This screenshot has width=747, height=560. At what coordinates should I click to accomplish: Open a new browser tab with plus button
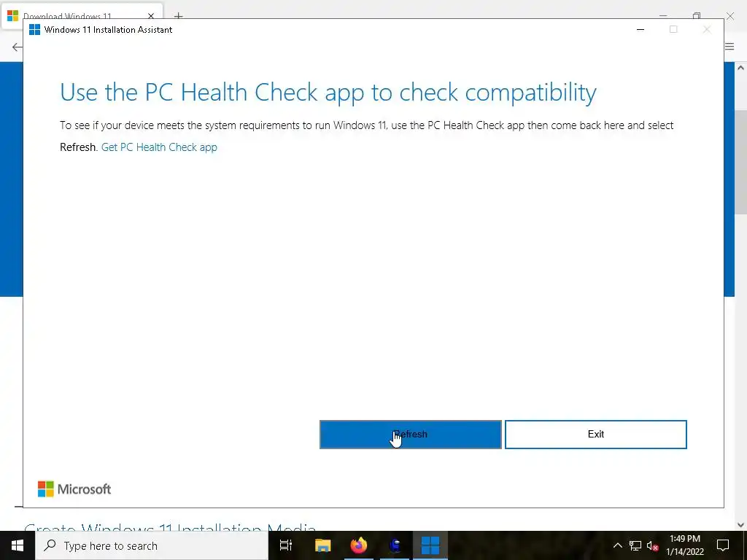(x=178, y=16)
